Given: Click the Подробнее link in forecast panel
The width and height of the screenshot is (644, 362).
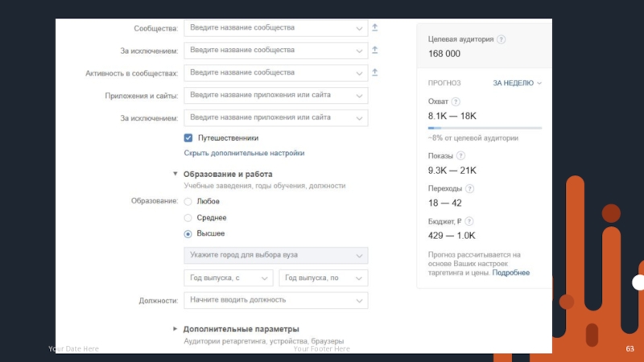Looking at the screenshot, I should pos(511,273).
